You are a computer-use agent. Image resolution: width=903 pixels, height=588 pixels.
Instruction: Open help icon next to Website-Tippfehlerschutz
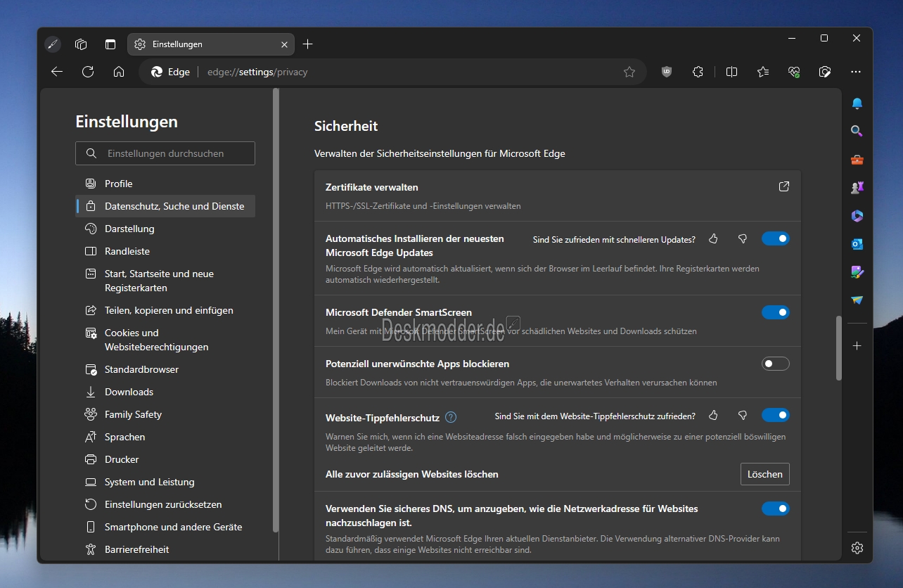[451, 417]
